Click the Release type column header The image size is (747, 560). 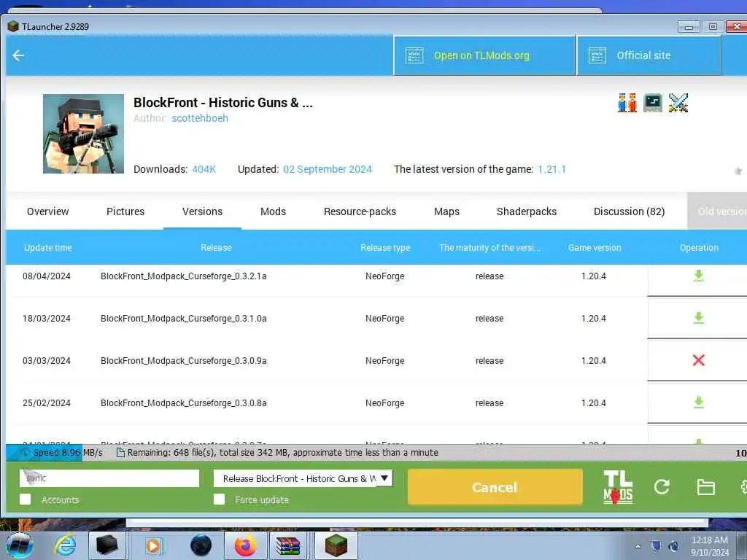tap(385, 248)
